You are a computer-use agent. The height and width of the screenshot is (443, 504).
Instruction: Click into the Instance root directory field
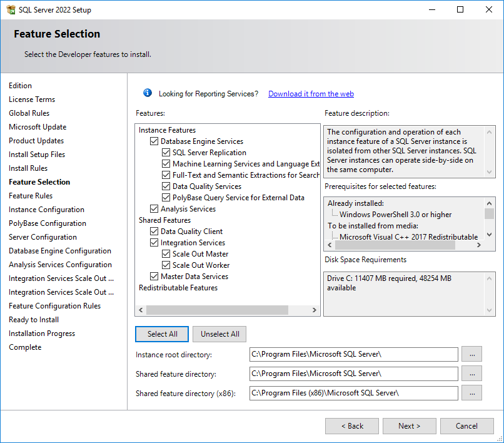[353, 355]
